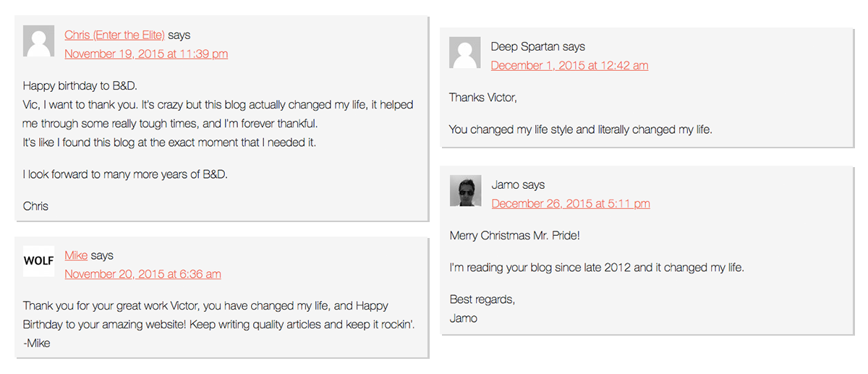Click the Deep Spartan commenter name

point(525,46)
